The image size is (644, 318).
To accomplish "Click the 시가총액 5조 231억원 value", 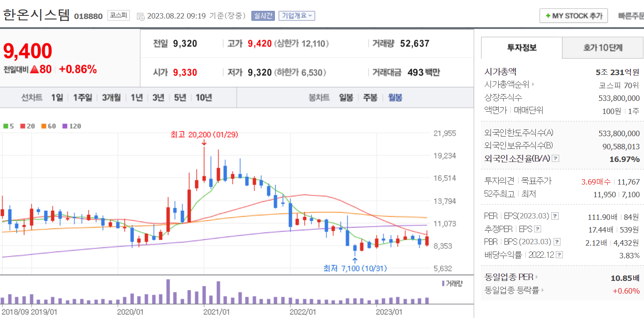I will 618,72.
